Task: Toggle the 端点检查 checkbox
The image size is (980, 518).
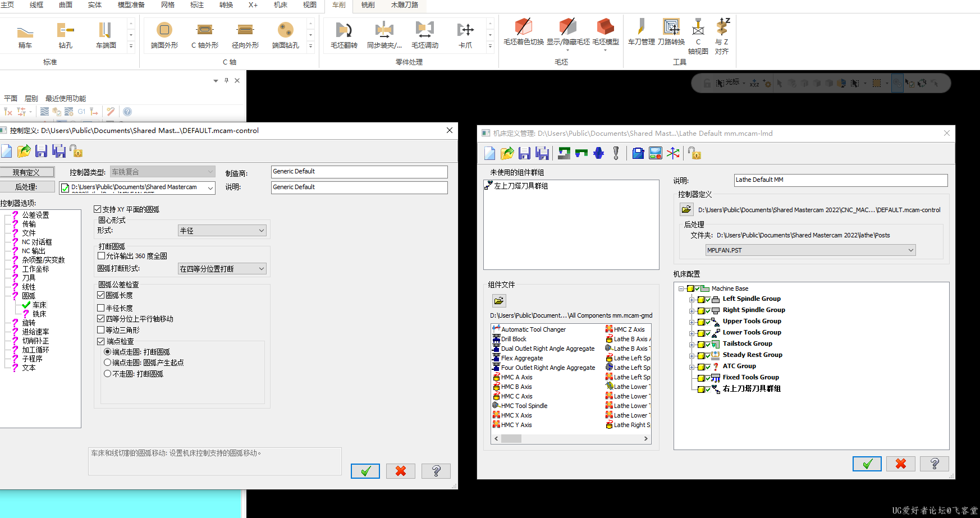Action: pos(101,341)
